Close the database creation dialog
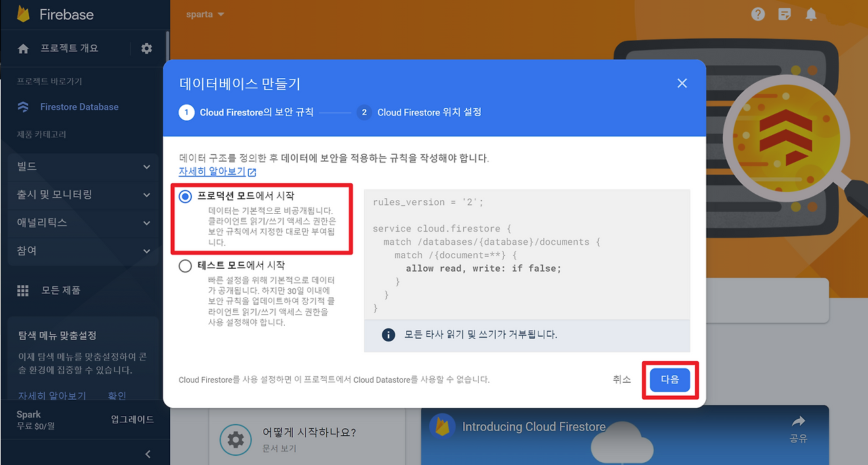The height and width of the screenshot is (465, 868). [x=682, y=83]
